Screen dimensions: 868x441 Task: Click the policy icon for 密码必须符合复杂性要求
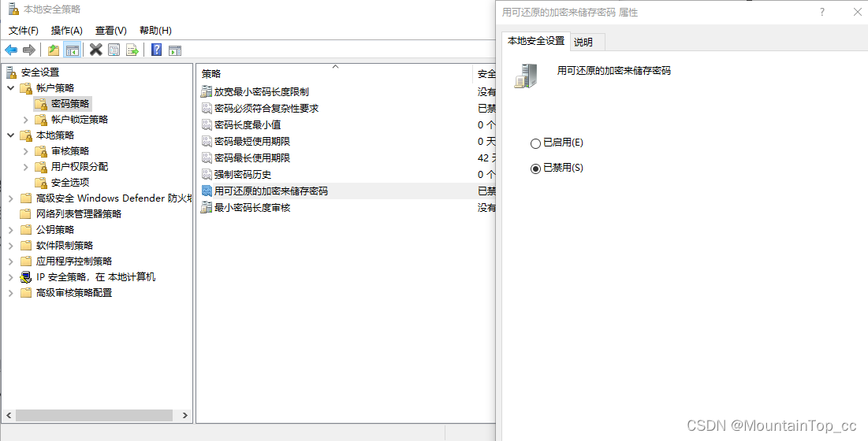tap(207, 109)
